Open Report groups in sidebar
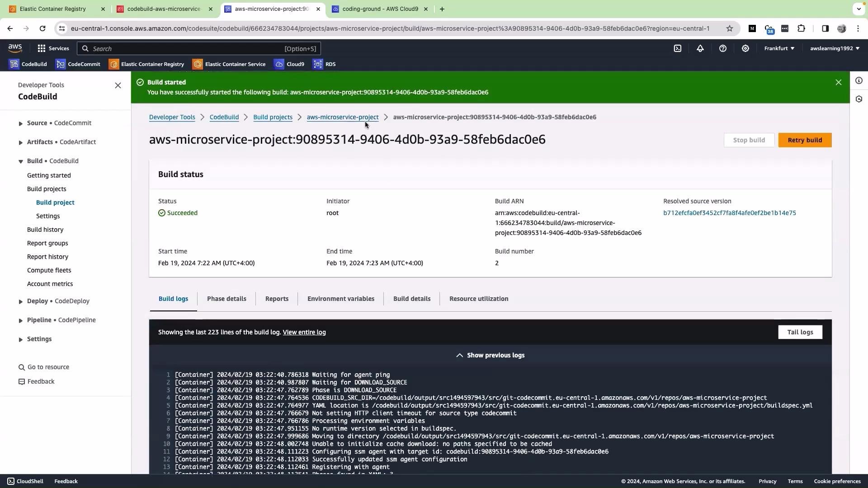The image size is (868, 488). (x=47, y=243)
